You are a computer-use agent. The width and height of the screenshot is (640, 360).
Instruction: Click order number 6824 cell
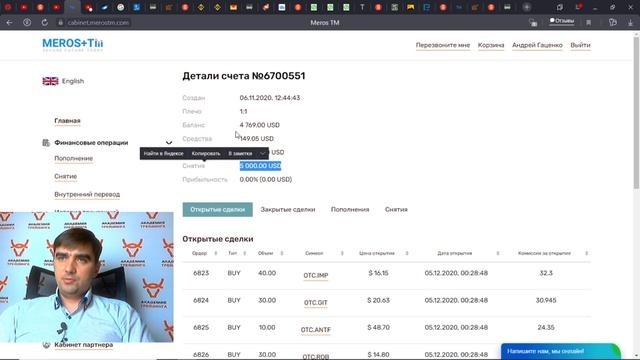pyautogui.click(x=201, y=300)
